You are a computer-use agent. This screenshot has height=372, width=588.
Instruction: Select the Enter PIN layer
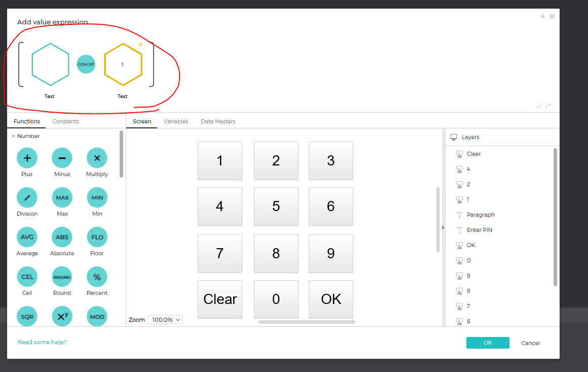point(479,230)
